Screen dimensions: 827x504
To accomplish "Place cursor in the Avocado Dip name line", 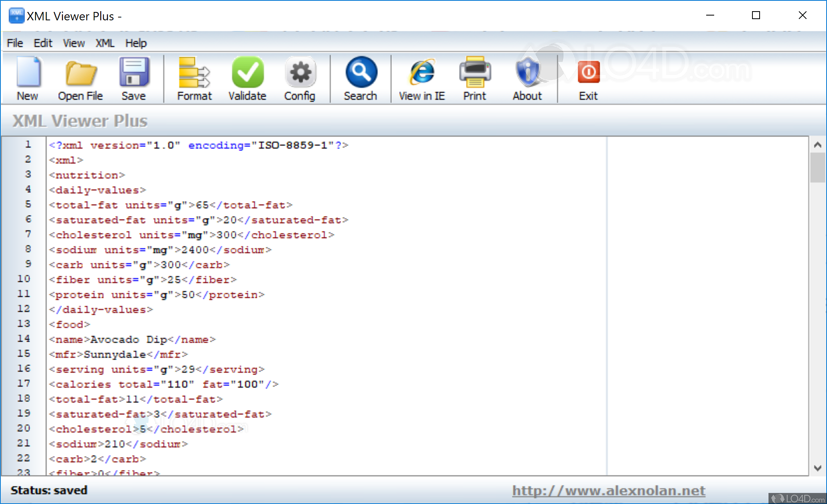I will point(132,339).
